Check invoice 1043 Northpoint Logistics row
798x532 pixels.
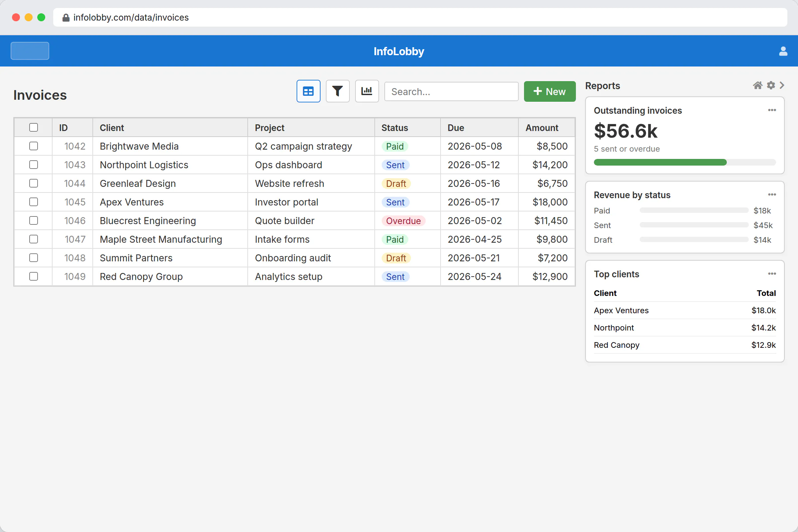(x=34, y=165)
